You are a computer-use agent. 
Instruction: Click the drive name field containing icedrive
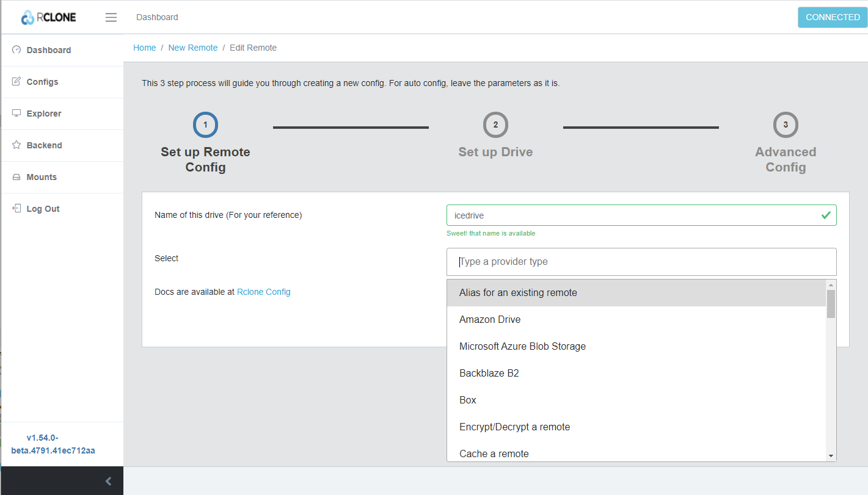pyautogui.click(x=641, y=215)
